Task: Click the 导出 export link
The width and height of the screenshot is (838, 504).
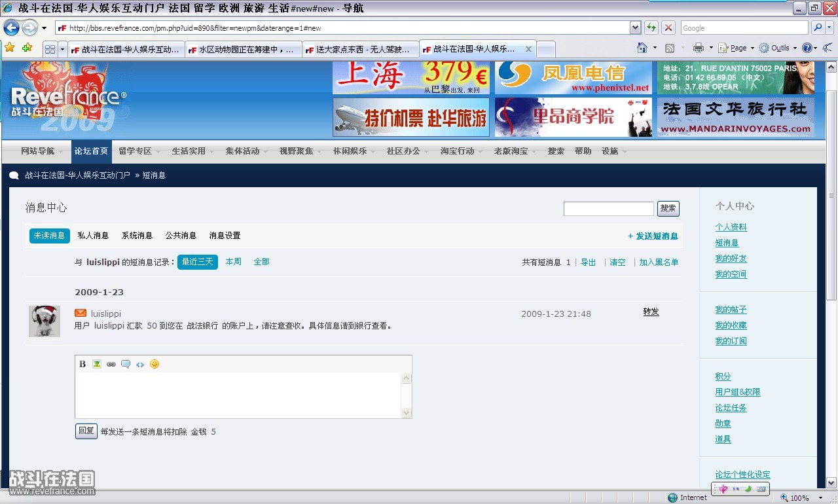Action: (589, 262)
